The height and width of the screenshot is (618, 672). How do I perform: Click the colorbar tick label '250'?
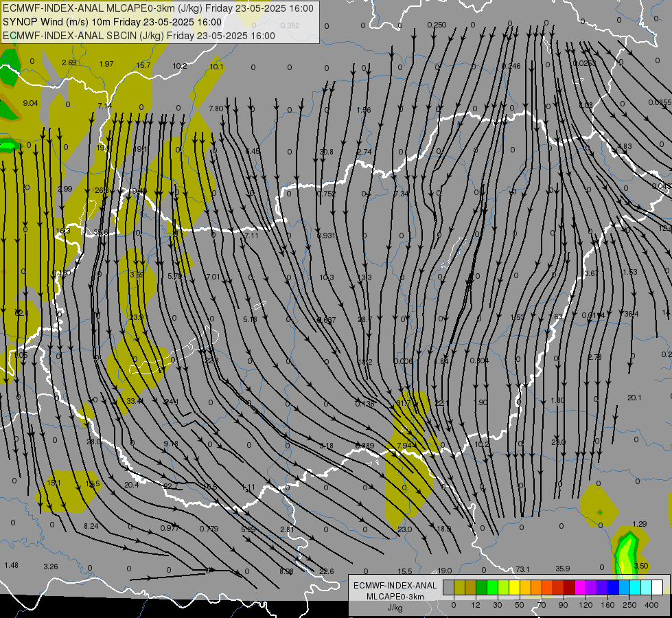click(629, 605)
